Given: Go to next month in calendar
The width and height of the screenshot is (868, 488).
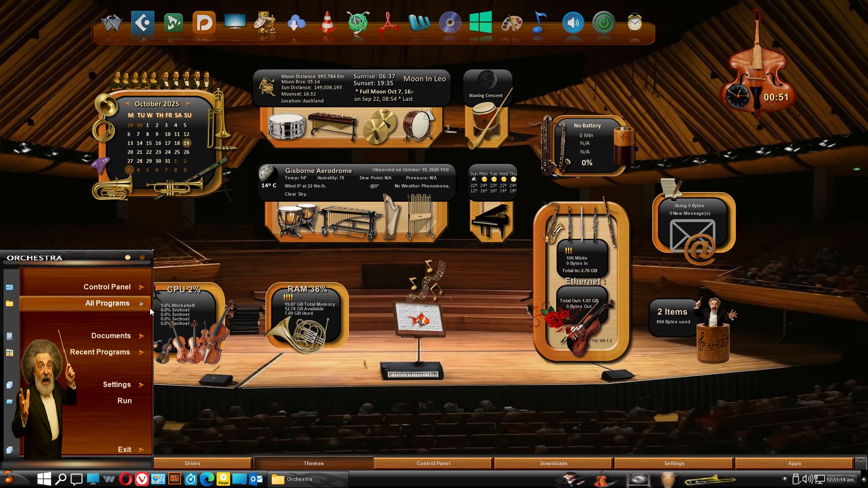Looking at the screenshot, I should pyautogui.click(x=188, y=104).
